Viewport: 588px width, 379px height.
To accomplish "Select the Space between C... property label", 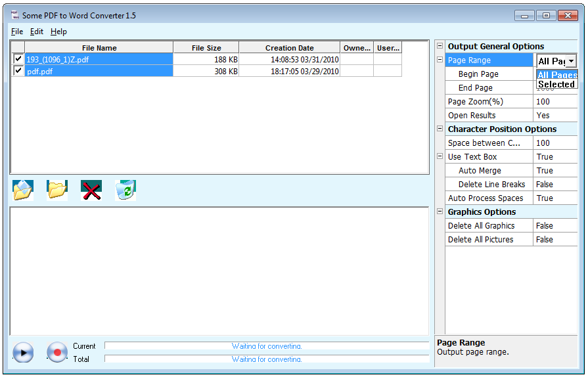I will click(x=489, y=143).
